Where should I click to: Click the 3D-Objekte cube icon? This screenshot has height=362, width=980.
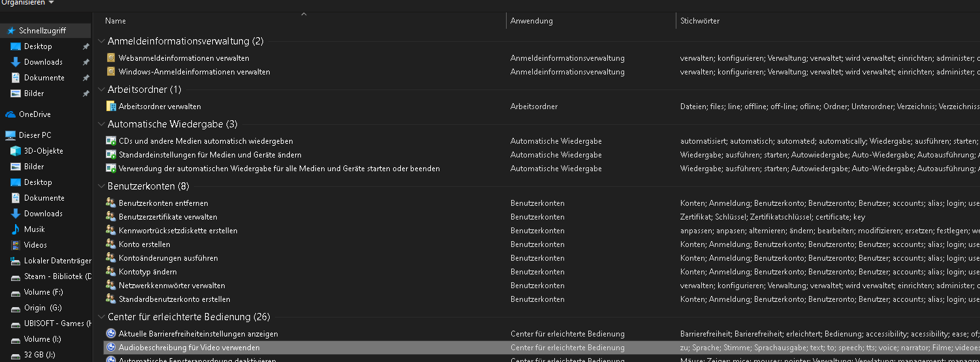tap(16, 151)
